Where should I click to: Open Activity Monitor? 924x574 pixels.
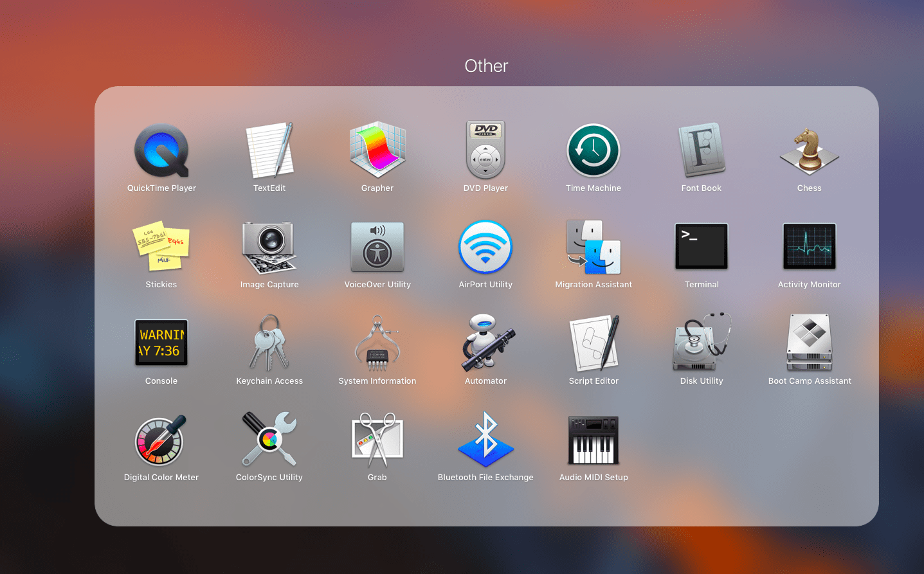(810, 247)
